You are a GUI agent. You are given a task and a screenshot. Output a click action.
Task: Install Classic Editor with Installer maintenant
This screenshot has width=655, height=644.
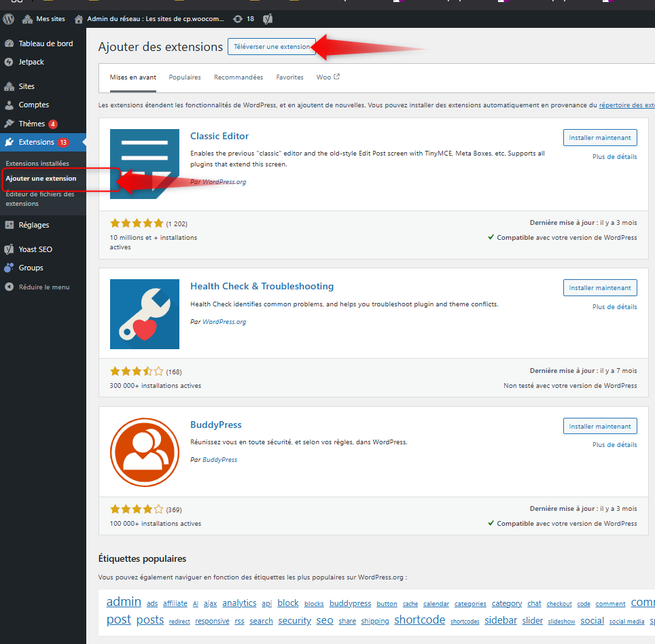pyautogui.click(x=600, y=138)
